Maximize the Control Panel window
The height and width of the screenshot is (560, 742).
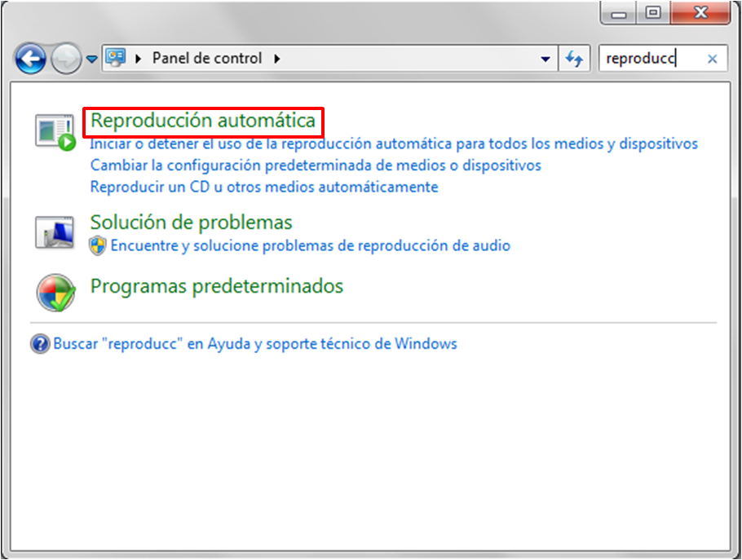(653, 13)
